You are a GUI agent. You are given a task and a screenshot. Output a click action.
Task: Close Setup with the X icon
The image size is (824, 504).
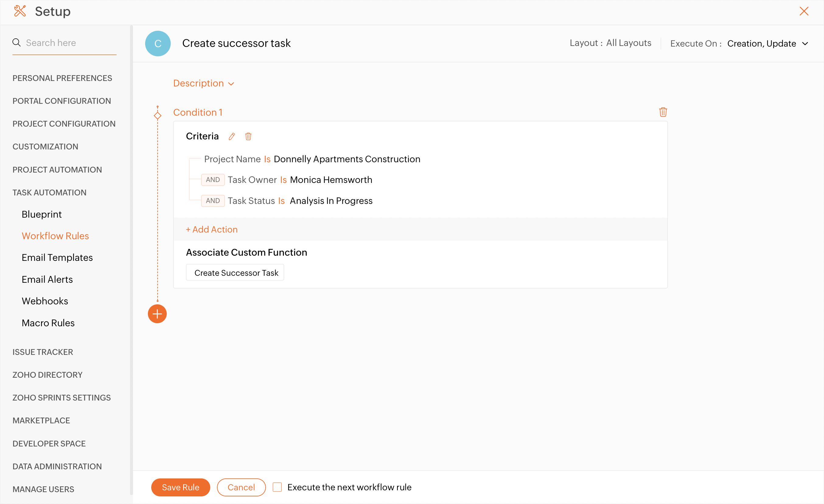(x=804, y=11)
